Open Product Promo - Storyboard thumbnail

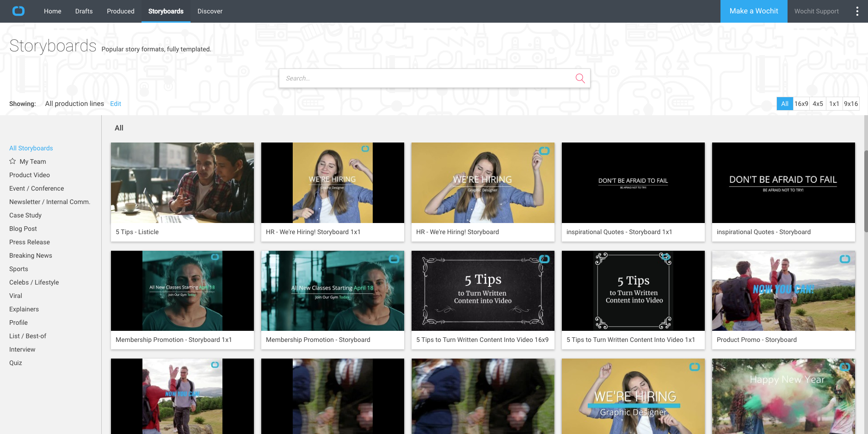point(783,291)
